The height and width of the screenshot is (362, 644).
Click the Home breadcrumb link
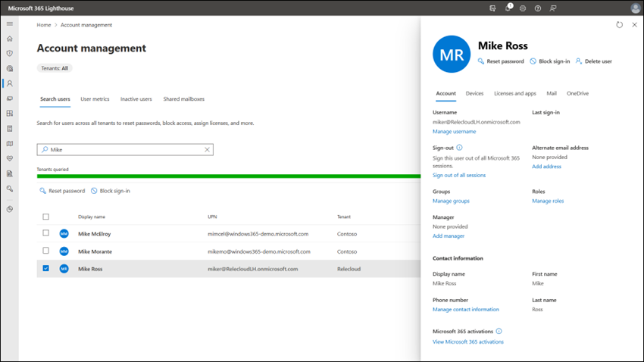click(x=43, y=25)
